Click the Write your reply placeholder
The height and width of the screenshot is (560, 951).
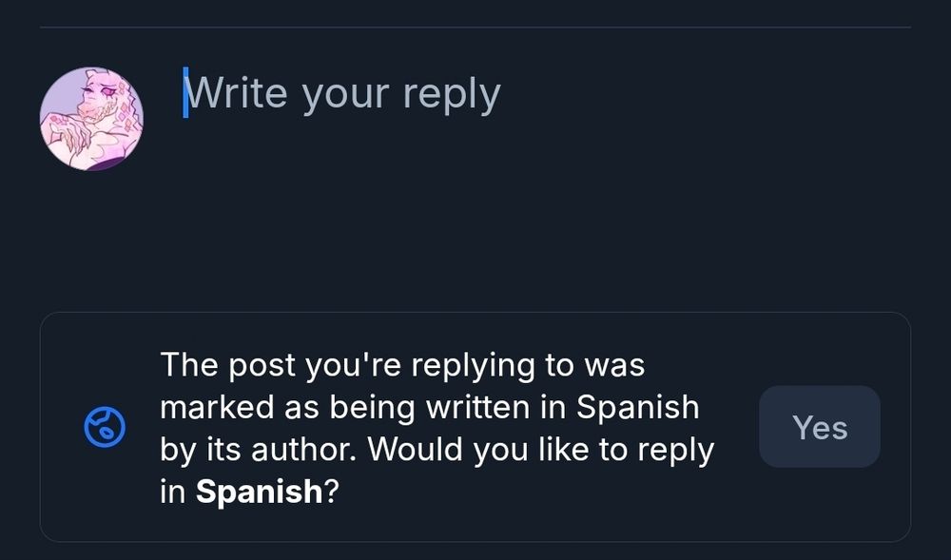point(342,92)
